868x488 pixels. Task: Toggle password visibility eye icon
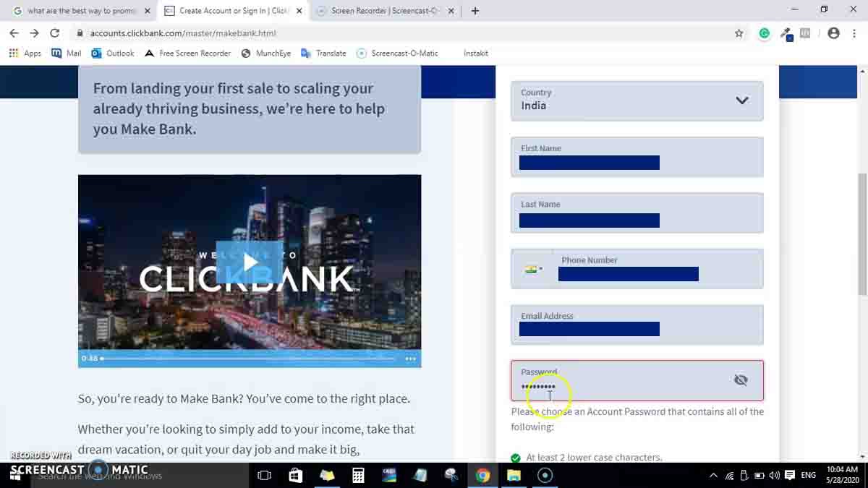pyautogui.click(x=741, y=380)
